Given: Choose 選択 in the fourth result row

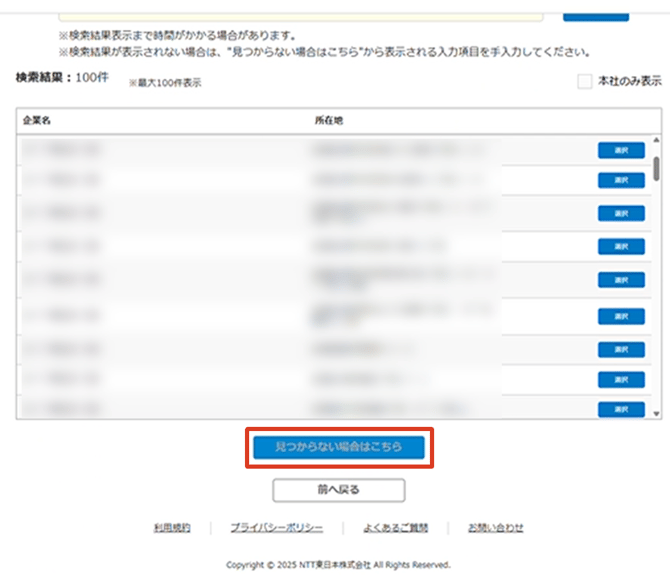Looking at the screenshot, I should tap(621, 246).
